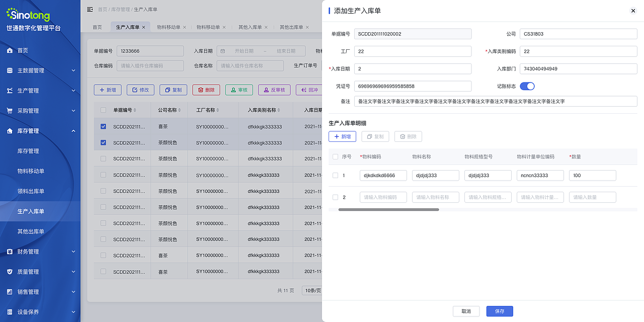Click the 凭证号 input field
644x322 pixels.
click(x=413, y=86)
